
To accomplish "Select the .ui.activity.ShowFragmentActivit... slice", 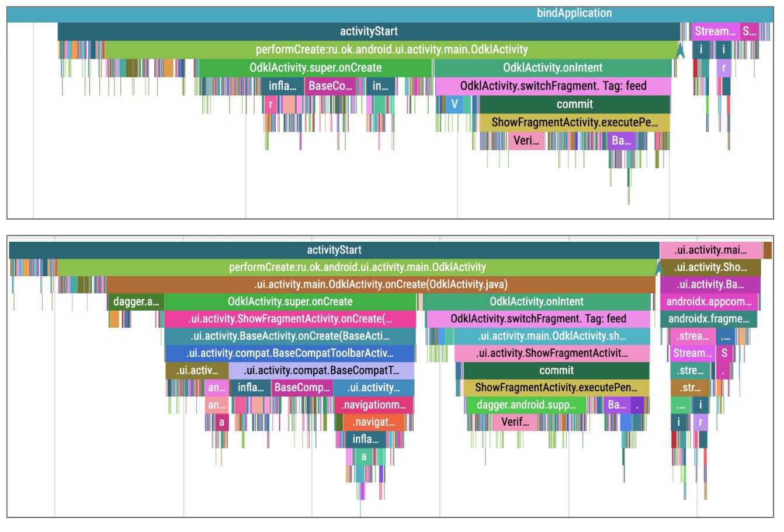I will (552, 353).
